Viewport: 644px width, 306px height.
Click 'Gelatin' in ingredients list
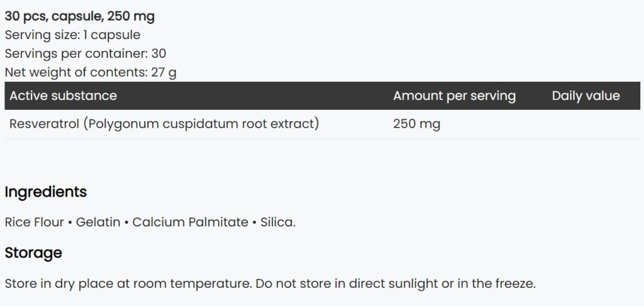pyautogui.click(x=98, y=222)
